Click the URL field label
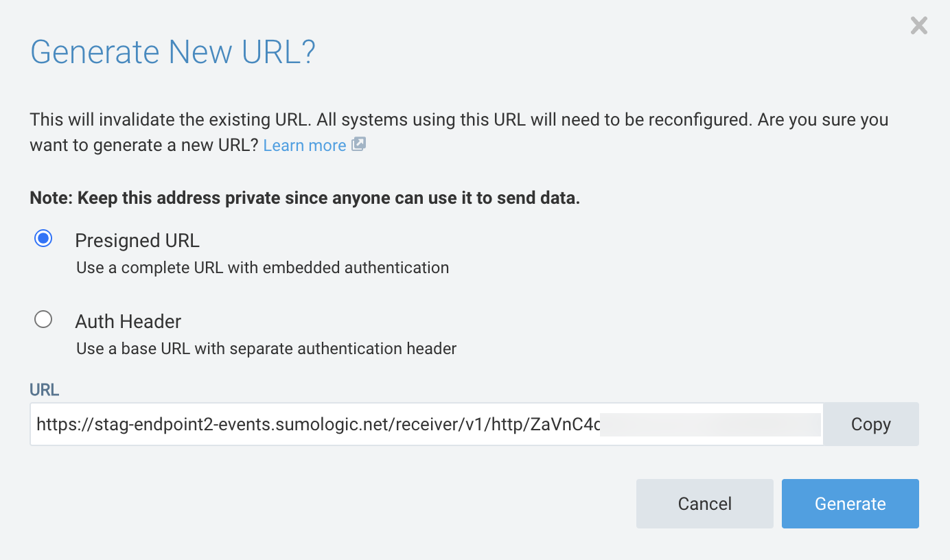The width and height of the screenshot is (950, 560). pyautogui.click(x=44, y=389)
